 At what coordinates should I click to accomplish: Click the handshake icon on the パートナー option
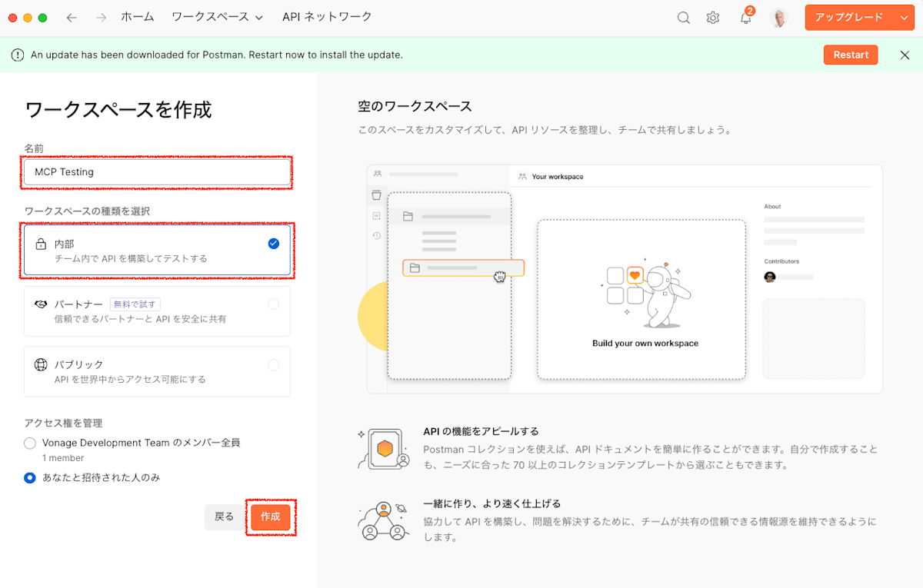point(41,304)
